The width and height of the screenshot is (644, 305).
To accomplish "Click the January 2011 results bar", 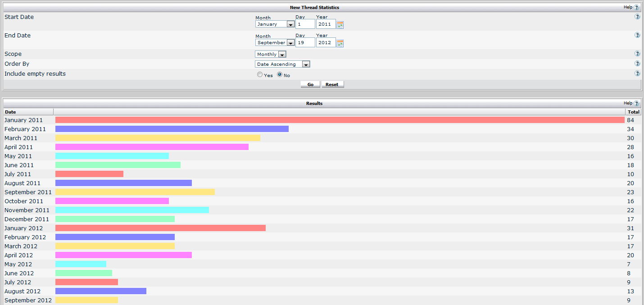I will tap(340, 120).
